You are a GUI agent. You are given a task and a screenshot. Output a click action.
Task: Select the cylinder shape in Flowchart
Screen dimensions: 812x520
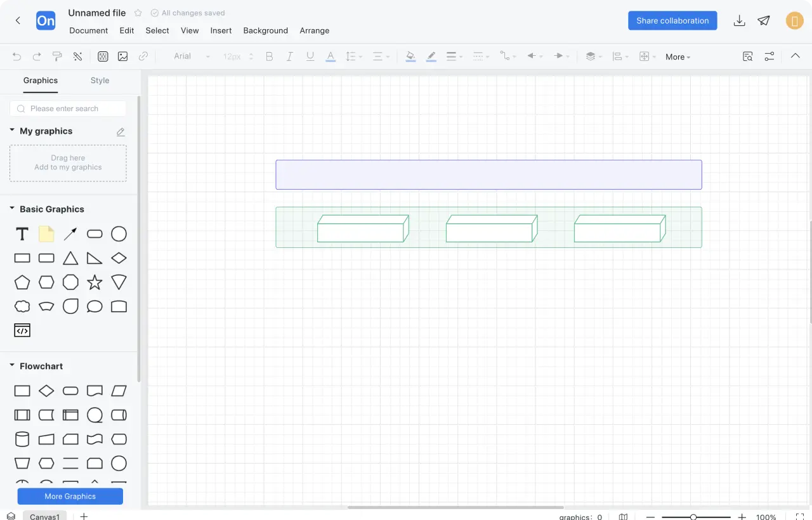22,439
